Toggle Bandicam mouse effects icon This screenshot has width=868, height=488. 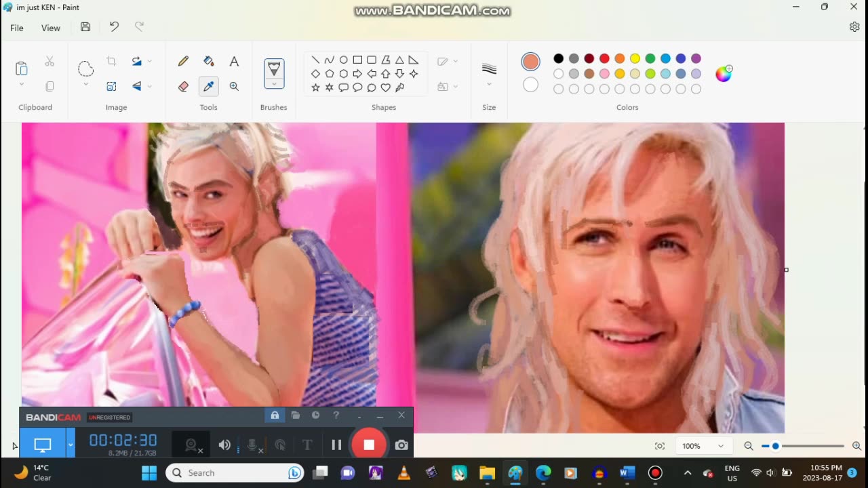point(280,445)
